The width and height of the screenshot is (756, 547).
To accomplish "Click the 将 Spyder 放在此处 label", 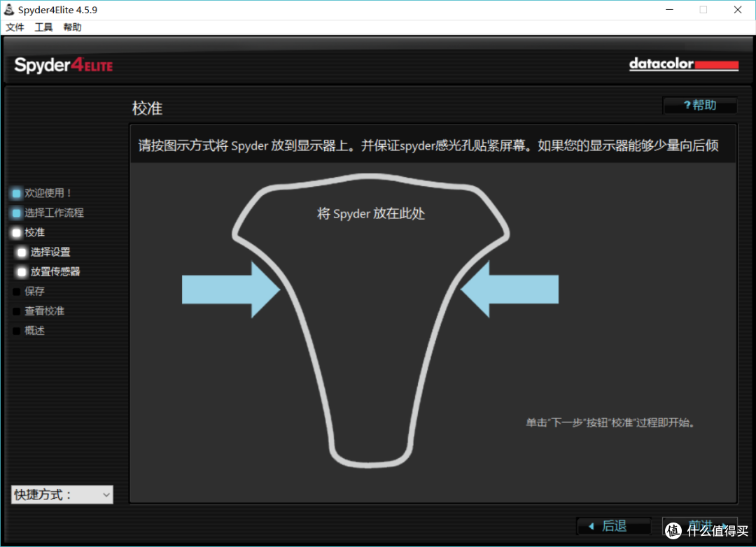I will [x=371, y=213].
